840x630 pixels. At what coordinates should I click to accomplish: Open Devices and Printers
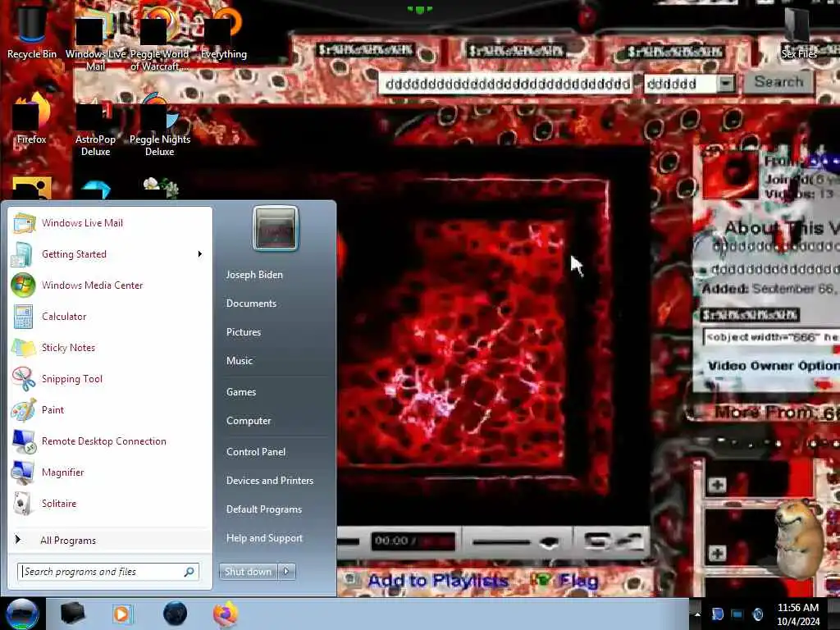270,481
